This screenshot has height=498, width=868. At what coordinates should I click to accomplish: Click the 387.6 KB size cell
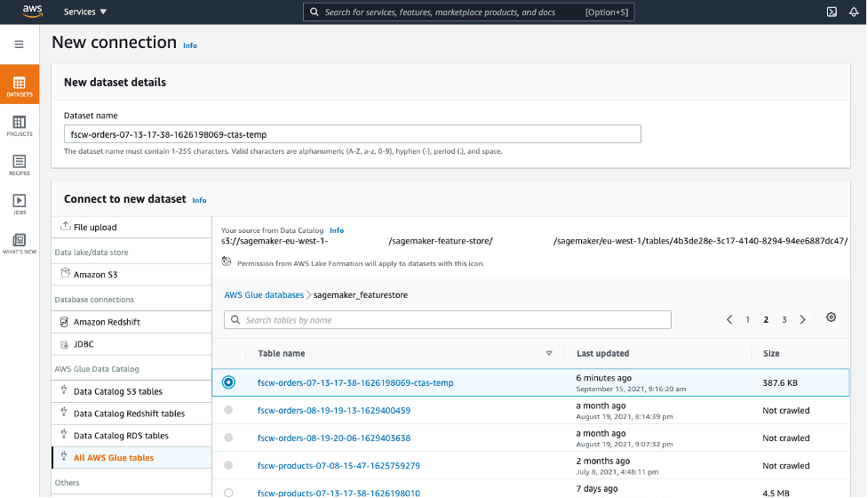click(x=780, y=382)
